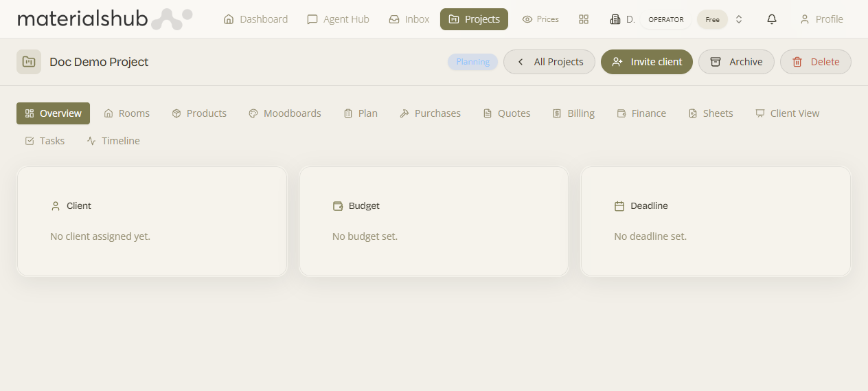Open notifications bell

(x=772, y=19)
